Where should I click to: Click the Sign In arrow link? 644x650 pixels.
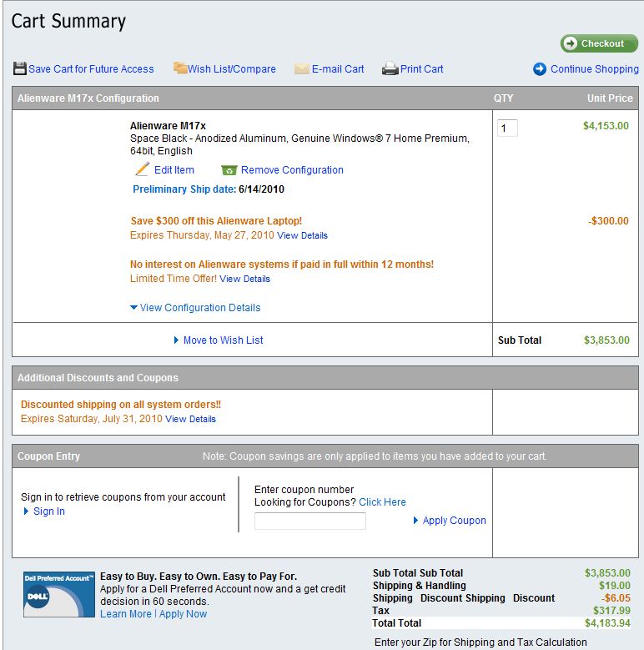click(44, 511)
